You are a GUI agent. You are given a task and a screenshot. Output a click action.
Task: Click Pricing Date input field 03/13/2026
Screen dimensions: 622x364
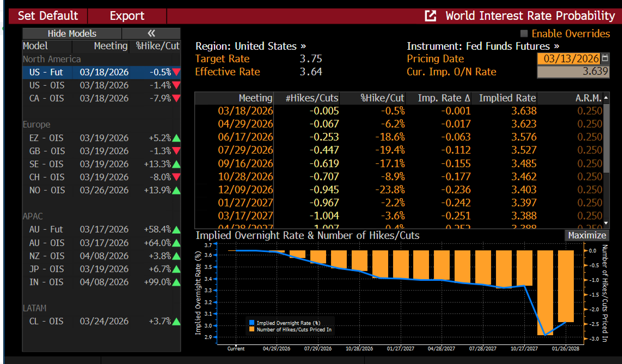pos(569,58)
